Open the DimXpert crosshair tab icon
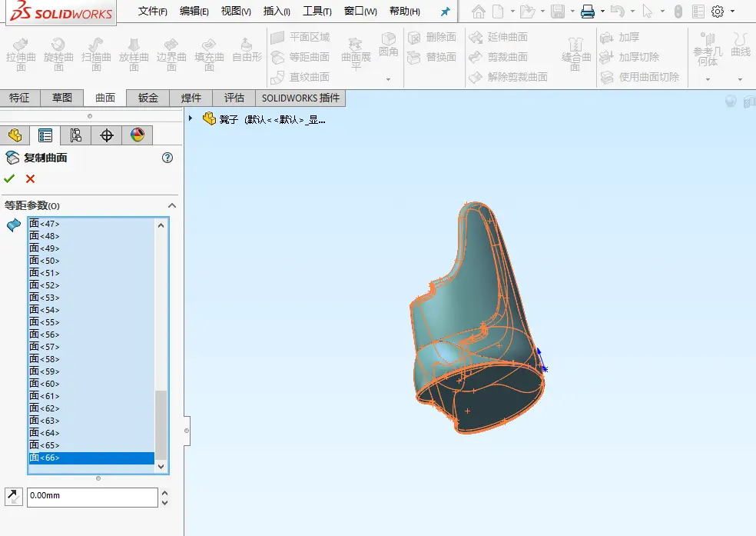This screenshot has height=536, width=756. tap(106, 135)
